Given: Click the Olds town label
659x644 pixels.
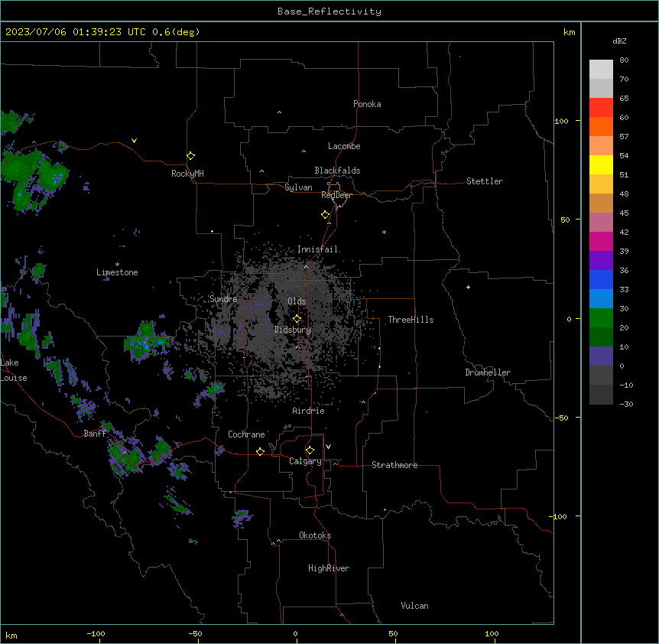Looking at the screenshot, I should [297, 301].
